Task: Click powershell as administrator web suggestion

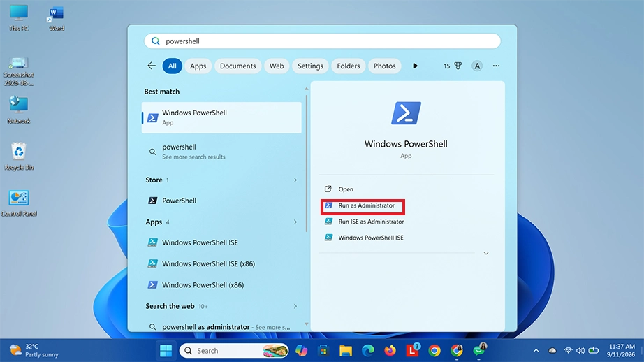Action: pyautogui.click(x=221, y=327)
